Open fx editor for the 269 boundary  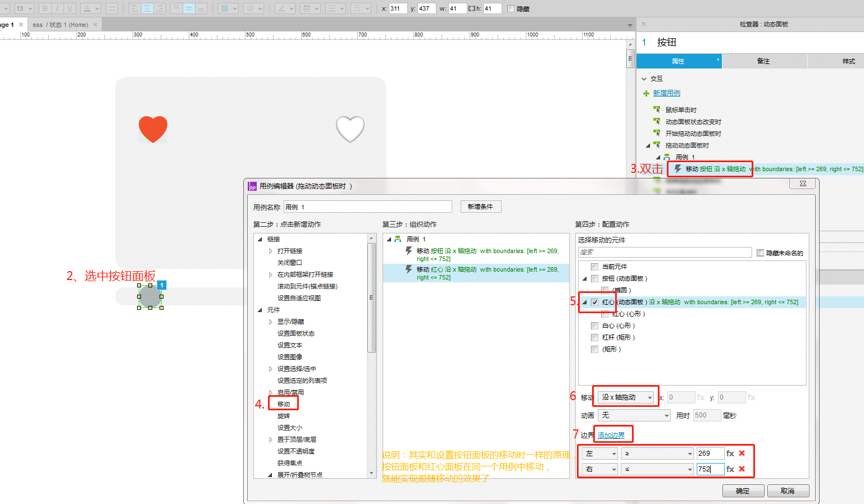[730, 453]
